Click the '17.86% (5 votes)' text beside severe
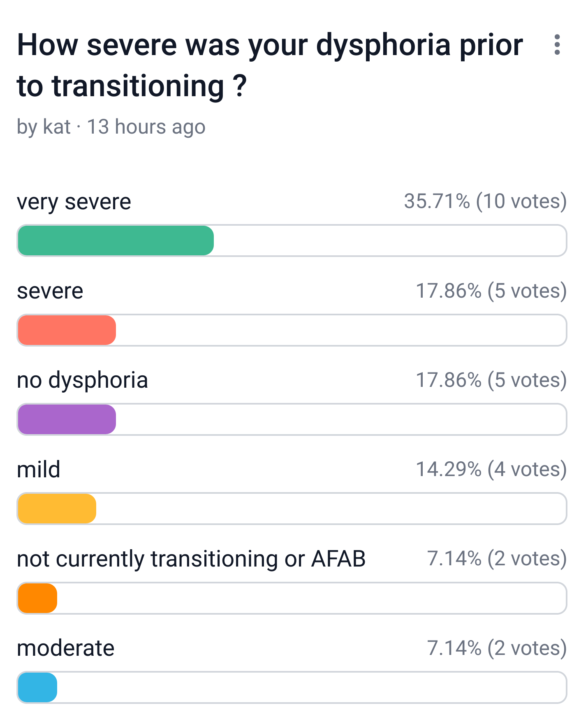 [x=491, y=291]
